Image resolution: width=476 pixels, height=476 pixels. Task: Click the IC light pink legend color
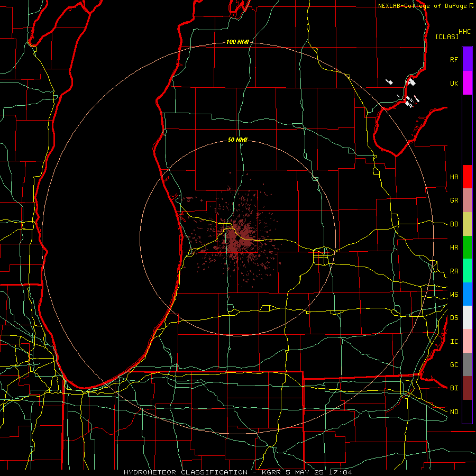467,341
